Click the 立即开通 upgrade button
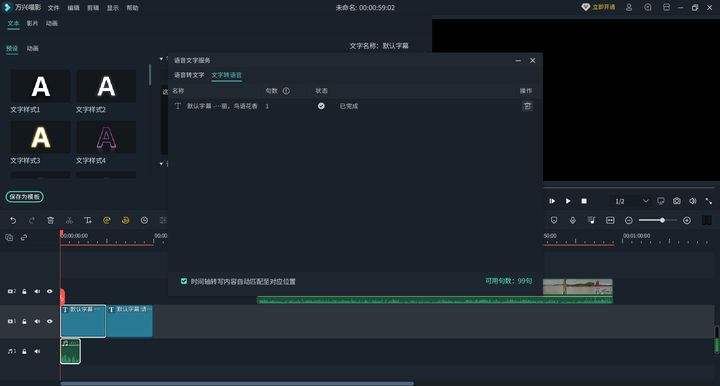Viewport: 720px width, 386px height. [x=598, y=7]
